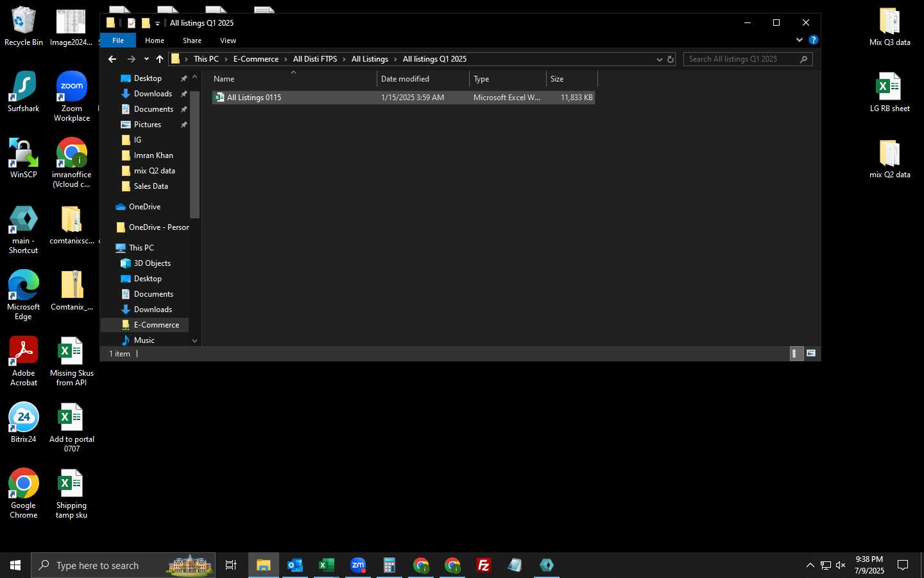Go to All Disti FTPS in the breadcrumb
The height and width of the screenshot is (578, 924).
315,59
